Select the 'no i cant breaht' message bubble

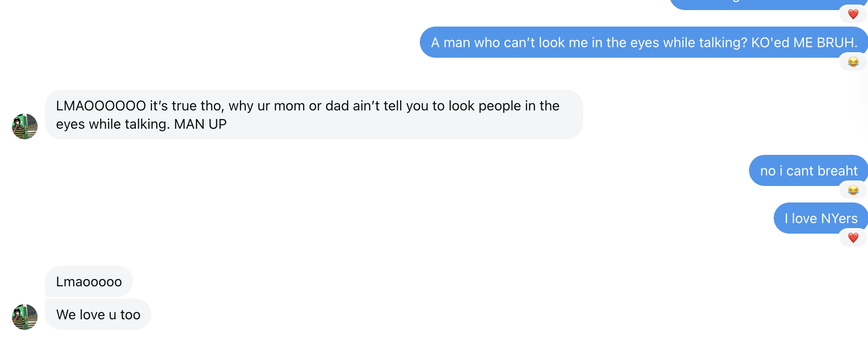pos(808,171)
